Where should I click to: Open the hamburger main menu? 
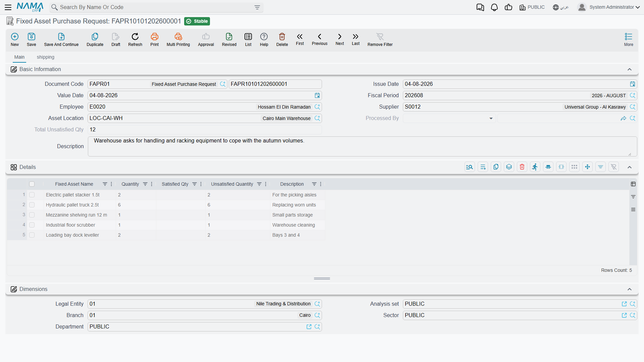8,7
